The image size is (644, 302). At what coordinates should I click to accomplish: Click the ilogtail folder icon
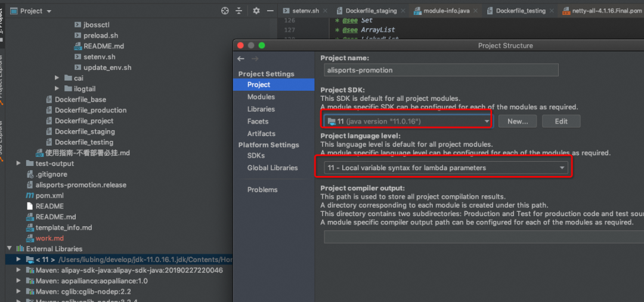68,89
